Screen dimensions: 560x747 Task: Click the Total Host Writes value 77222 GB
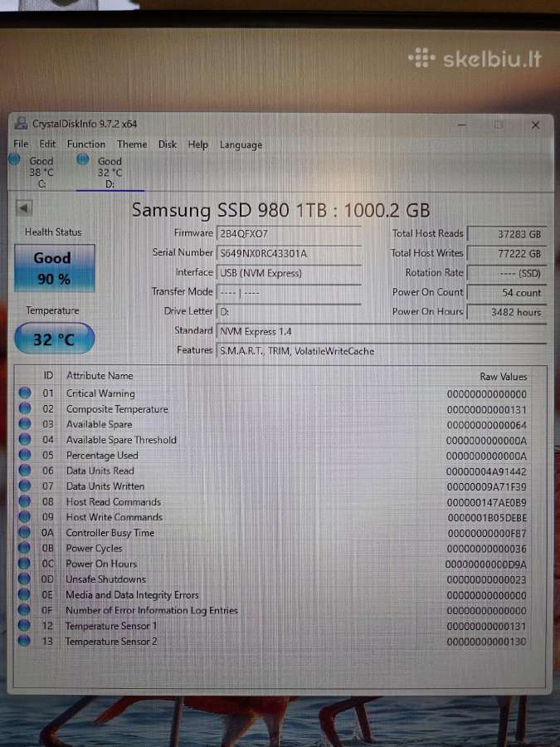pos(506,253)
